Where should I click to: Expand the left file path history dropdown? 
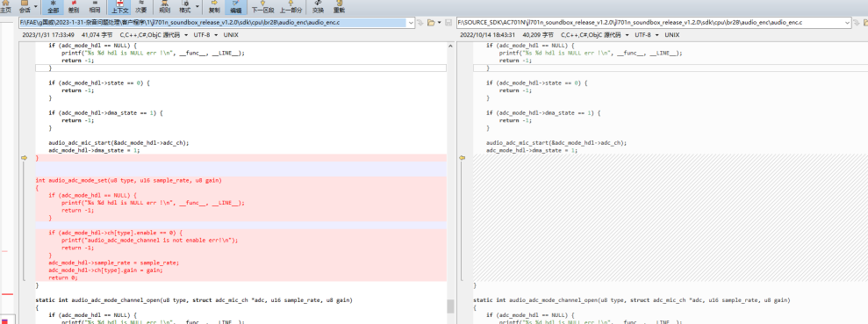[411, 23]
